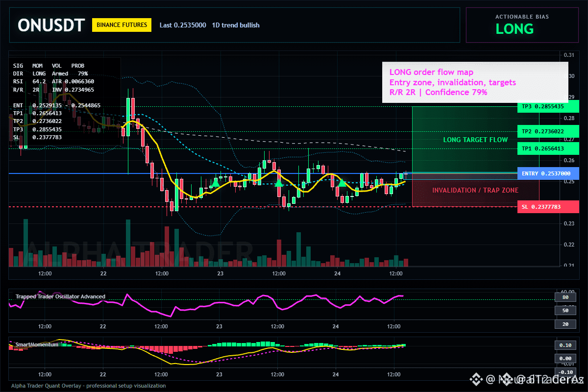Click the Trapped Trader Oscillator Advanced title
This screenshot has height=392, width=588.
pyautogui.click(x=60, y=296)
